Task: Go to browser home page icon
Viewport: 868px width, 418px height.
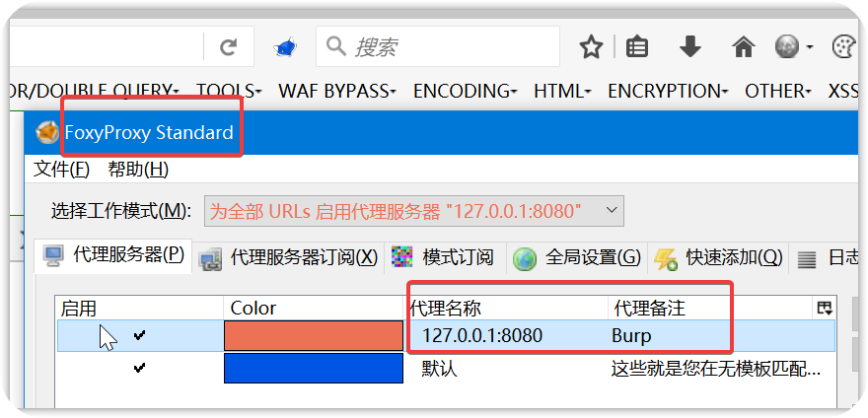Action: tap(743, 47)
